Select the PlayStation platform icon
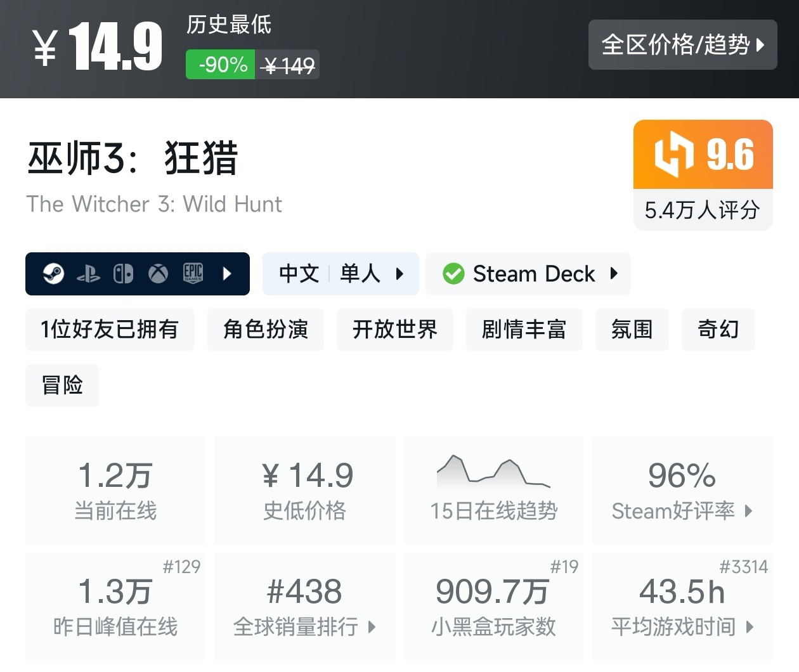Viewport: 799px width, 672px height. click(89, 274)
